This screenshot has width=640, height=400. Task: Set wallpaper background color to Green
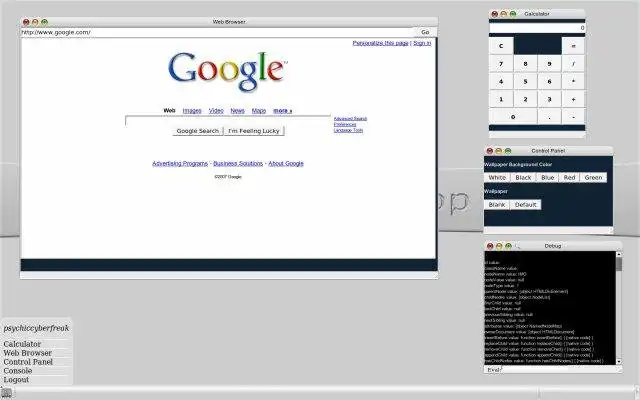593,178
